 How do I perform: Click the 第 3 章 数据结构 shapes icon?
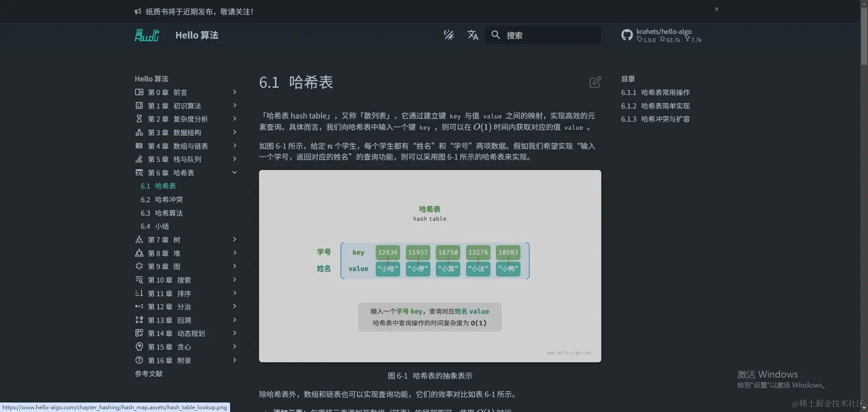tap(139, 133)
